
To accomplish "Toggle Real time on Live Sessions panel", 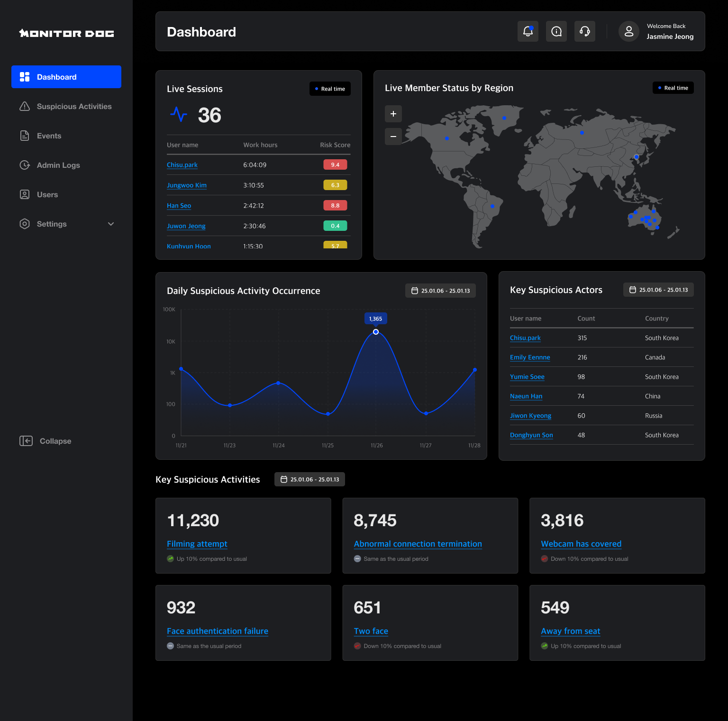I will click(330, 89).
